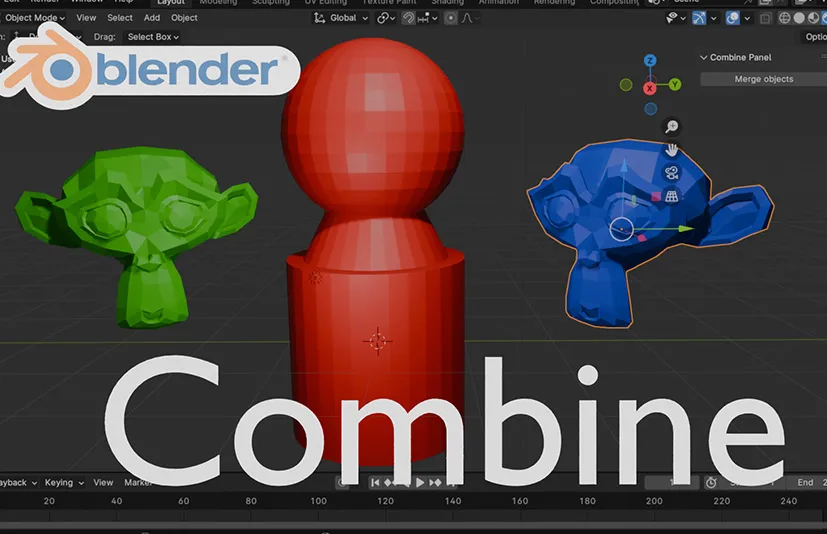Open the Keying popover in timeline
Viewport: 827px width, 534px height.
[62, 483]
